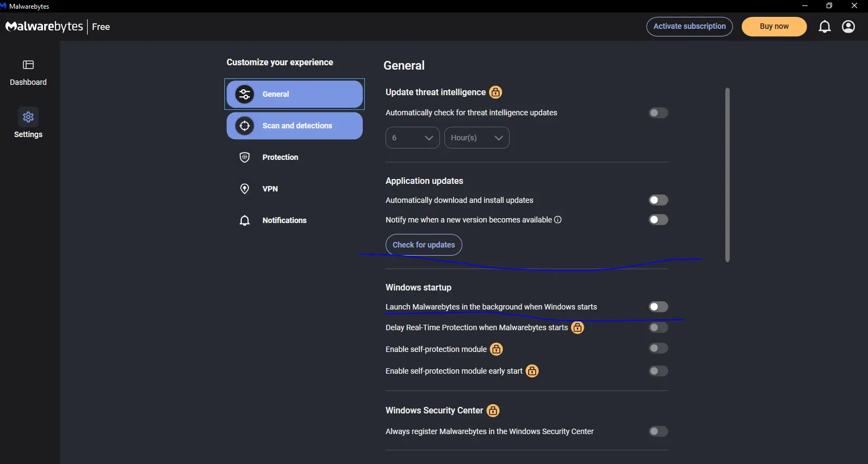
Task: Click the General sliders icon
Action: click(x=244, y=94)
